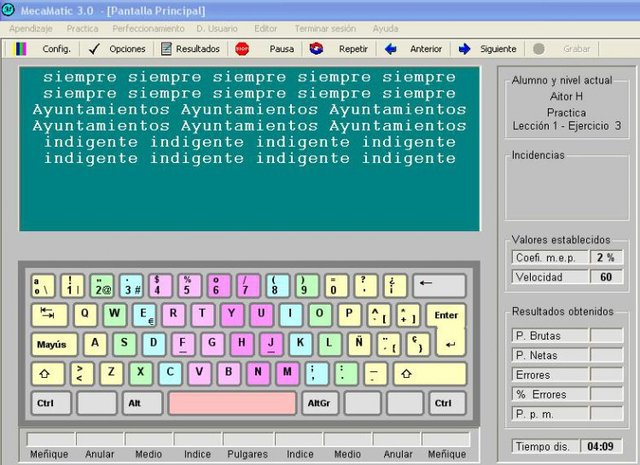Click the 0 number key
The image size is (640, 465).
click(x=336, y=285)
